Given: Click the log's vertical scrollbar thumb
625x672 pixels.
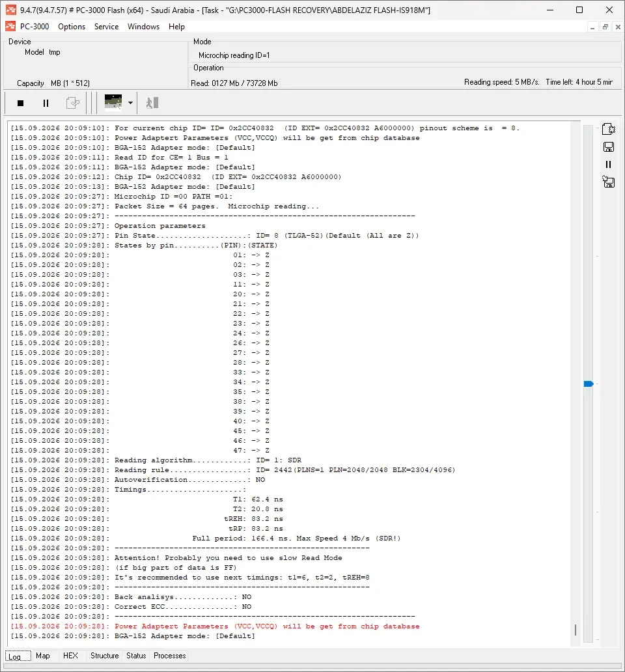Looking at the screenshot, I should pyautogui.click(x=576, y=630).
